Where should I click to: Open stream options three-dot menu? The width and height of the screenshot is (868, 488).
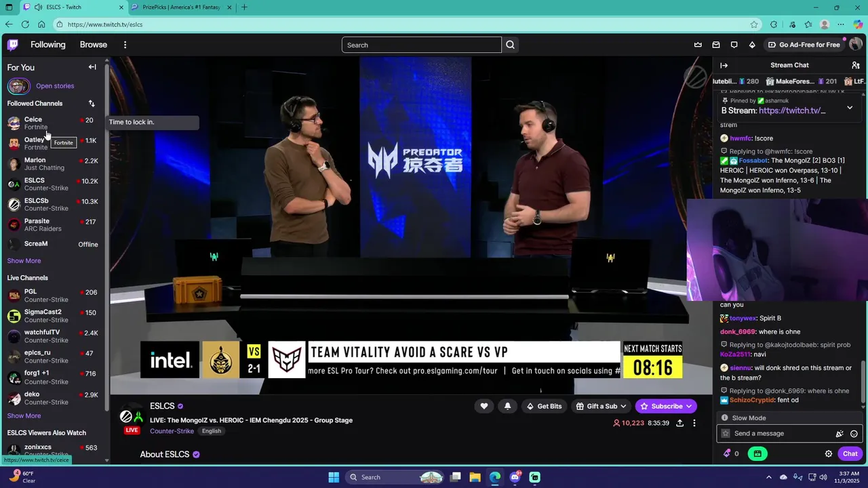694,423
